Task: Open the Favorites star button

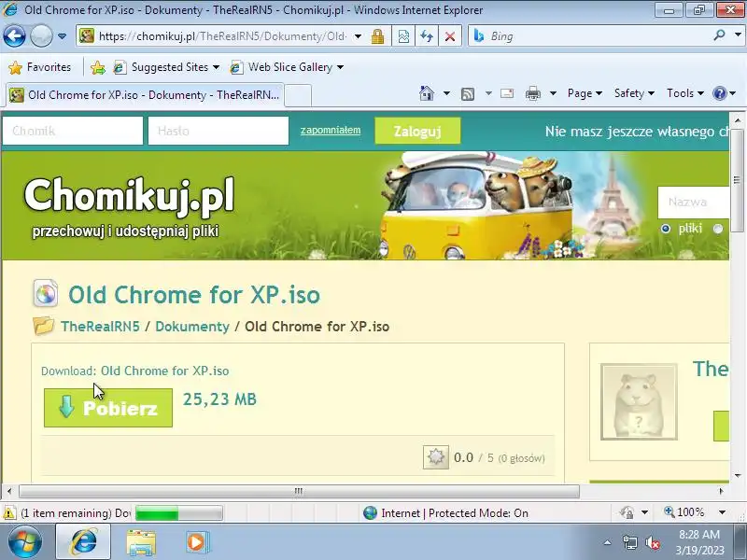Action: point(39,67)
